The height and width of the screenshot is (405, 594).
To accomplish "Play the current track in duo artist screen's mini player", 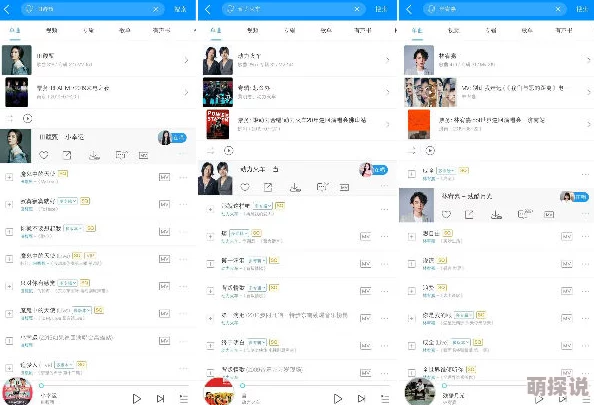I will click(x=338, y=399).
